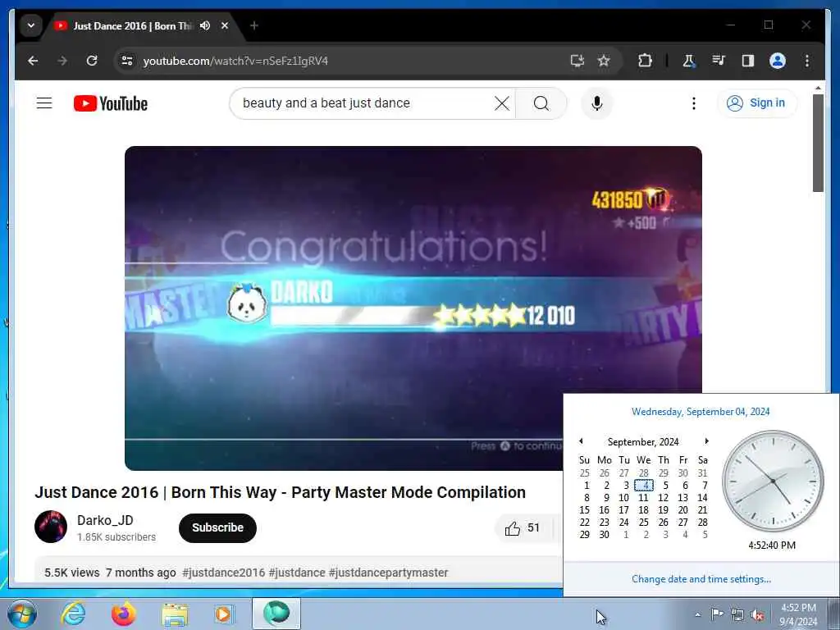
Task: Select September 18 in calendar
Action: [x=643, y=510]
